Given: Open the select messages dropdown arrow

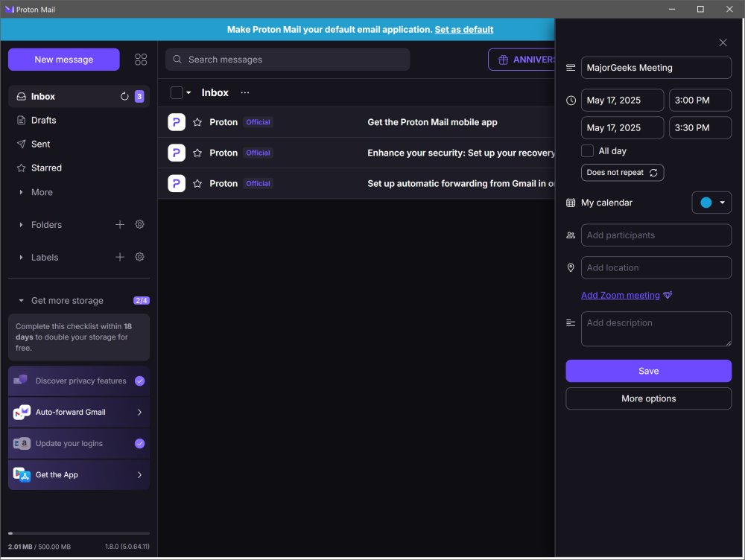Looking at the screenshot, I should click(x=188, y=92).
